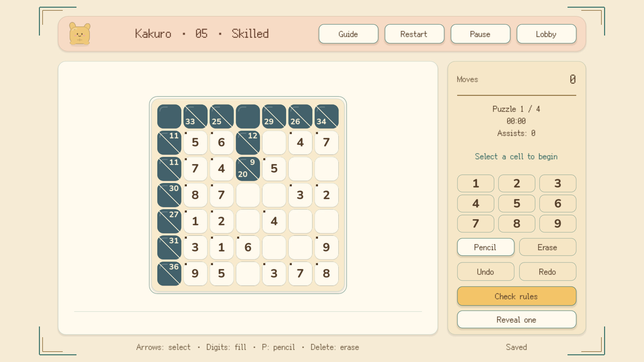Screen dimensions: 644x362
Task: Select the cell with 6 in row 31
Action: pos(248,247)
